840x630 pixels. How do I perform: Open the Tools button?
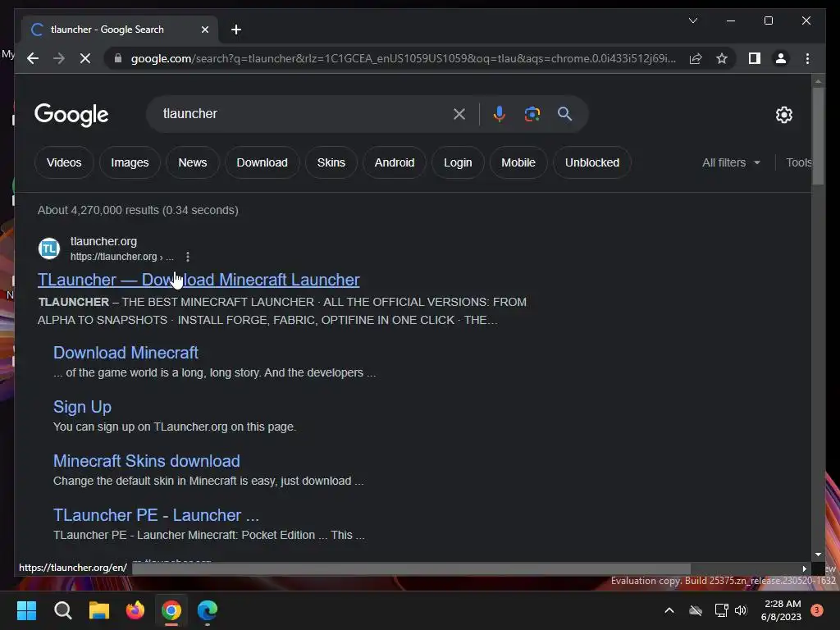click(799, 162)
